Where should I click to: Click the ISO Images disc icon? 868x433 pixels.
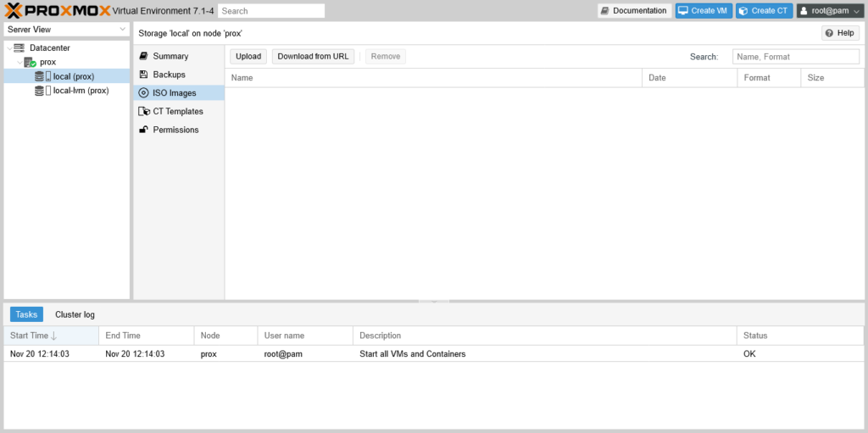pyautogui.click(x=143, y=93)
